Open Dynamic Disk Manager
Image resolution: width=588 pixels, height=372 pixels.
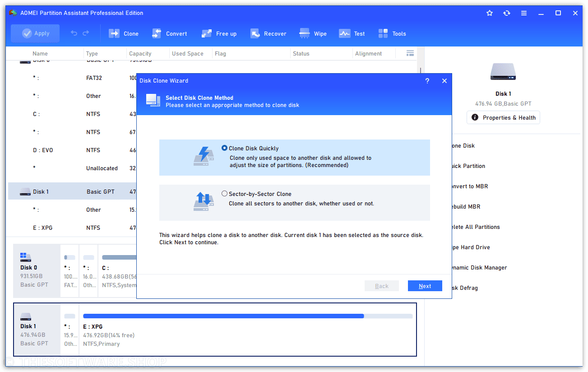point(479,267)
